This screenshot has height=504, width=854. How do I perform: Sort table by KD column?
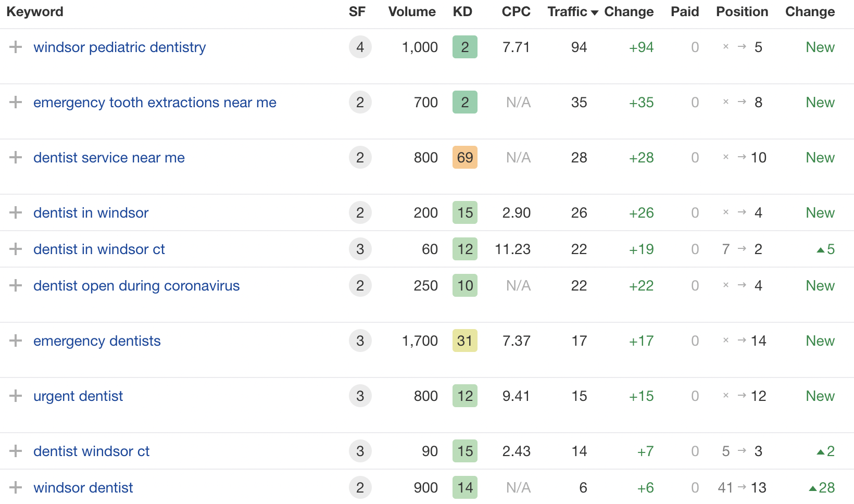tap(462, 12)
